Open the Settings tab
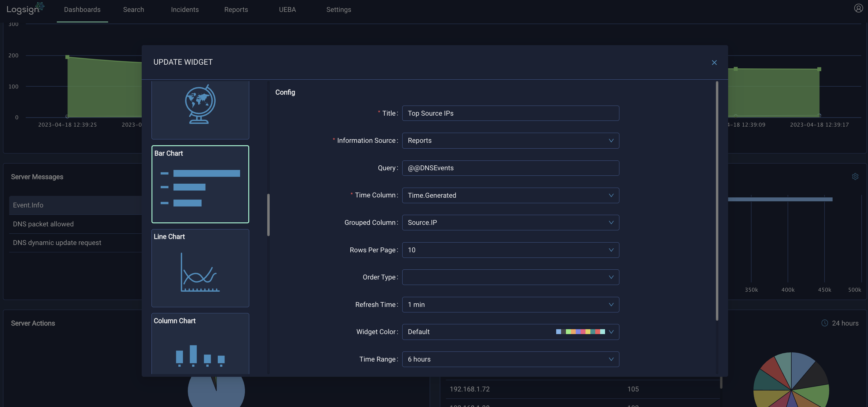Screen dimensions: 868x407 [x=339, y=10]
